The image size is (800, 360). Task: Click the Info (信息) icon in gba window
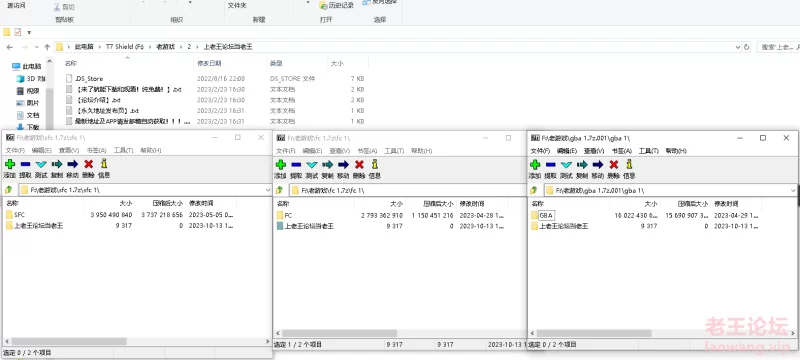coord(629,164)
